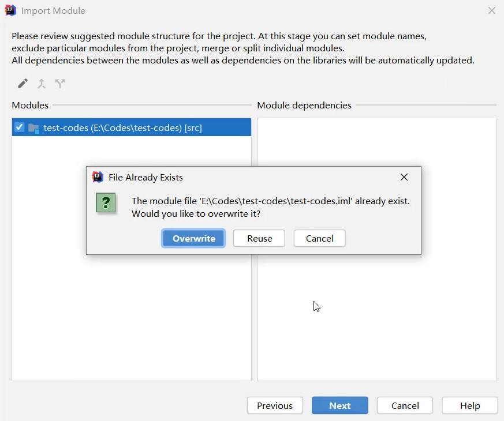Click the Rename module pencil icon

pos(23,84)
